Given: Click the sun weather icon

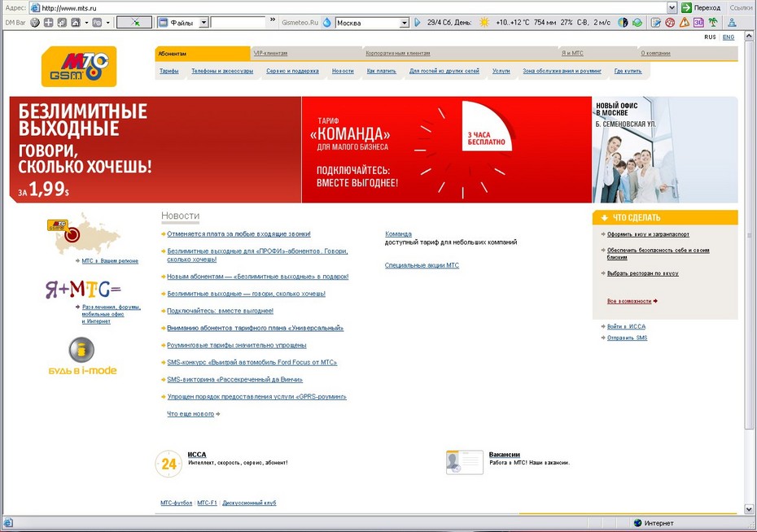Looking at the screenshot, I should [x=484, y=22].
